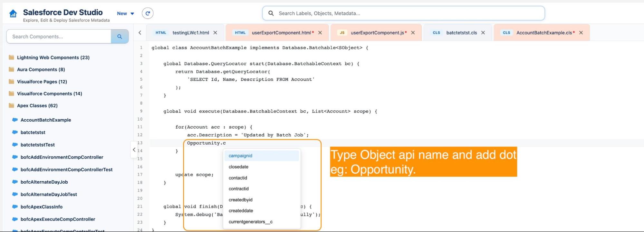Open the New dropdown menu
The width and height of the screenshot is (644, 232).
[x=126, y=14]
